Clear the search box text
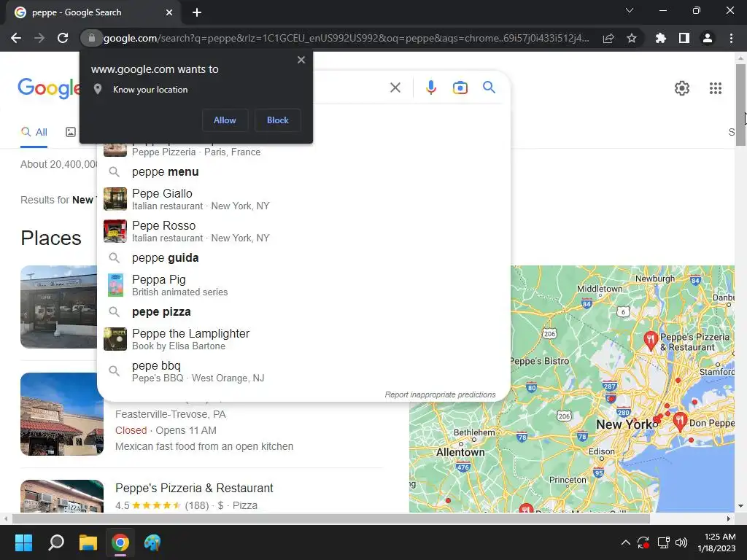Viewport: 747px width, 560px height. coord(395,87)
